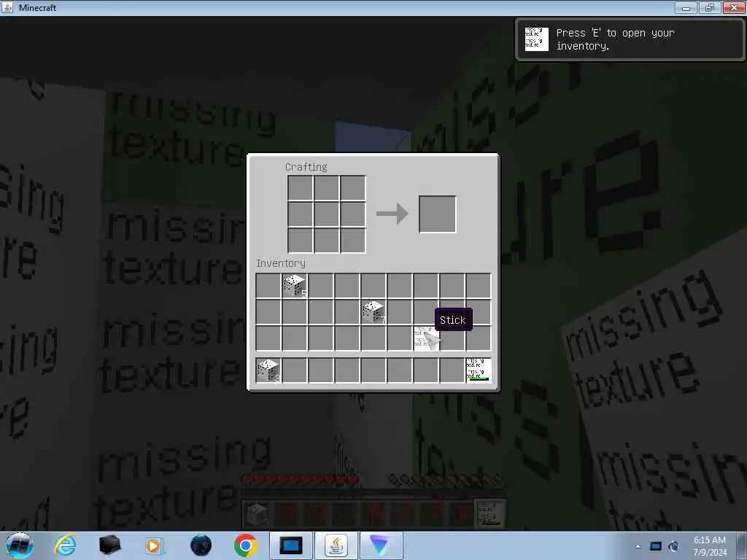
Task: Switch to the blue screen app on taskbar
Action: point(291,545)
